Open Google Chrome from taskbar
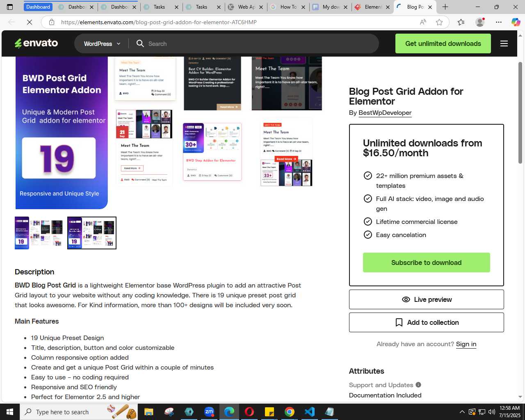Screen dimensions: 525x420 point(290,412)
